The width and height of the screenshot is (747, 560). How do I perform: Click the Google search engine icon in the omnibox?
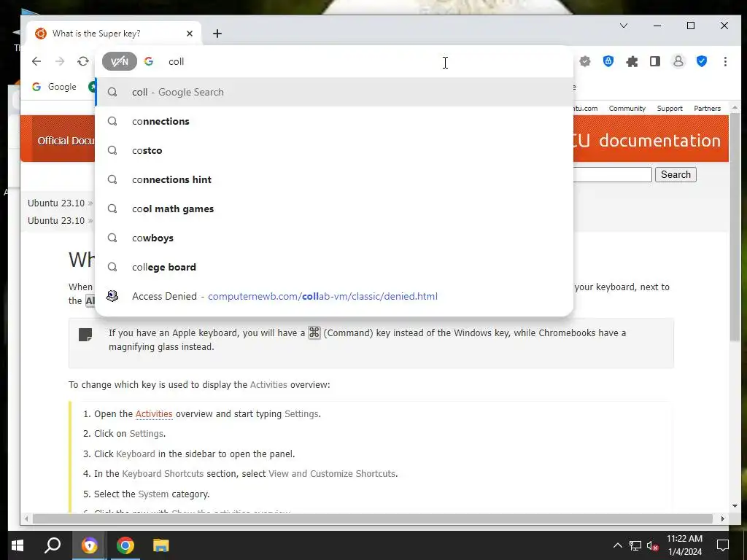[x=149, y=61]
